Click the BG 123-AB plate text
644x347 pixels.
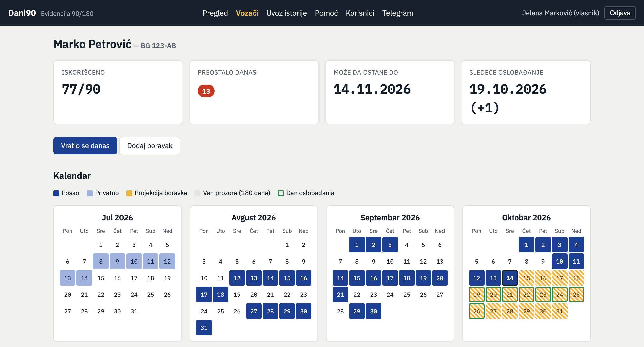click(x=158, y=46)
